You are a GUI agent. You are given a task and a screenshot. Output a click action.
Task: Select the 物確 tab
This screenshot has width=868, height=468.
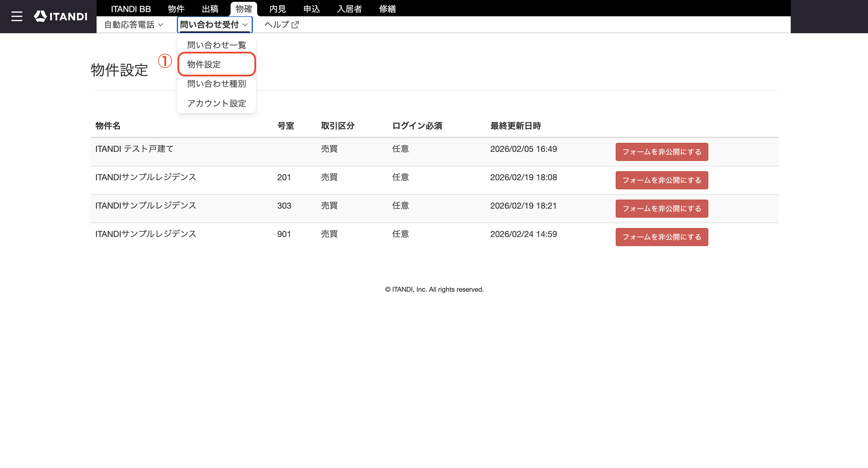point(244,9)
